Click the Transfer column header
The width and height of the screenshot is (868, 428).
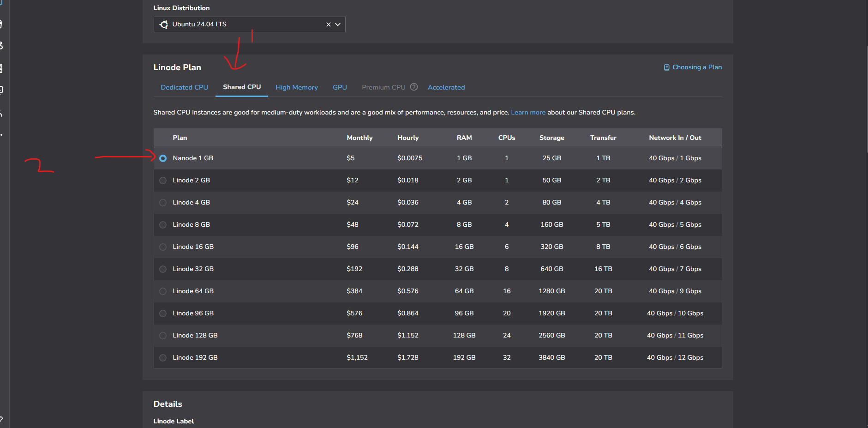coord(603,138)
